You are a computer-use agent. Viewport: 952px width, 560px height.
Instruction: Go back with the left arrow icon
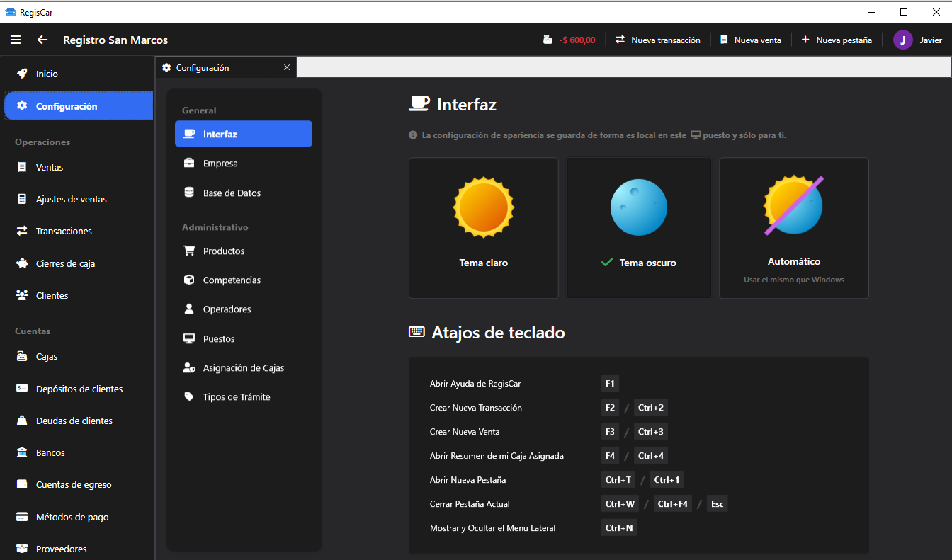[x=42, y=40]
